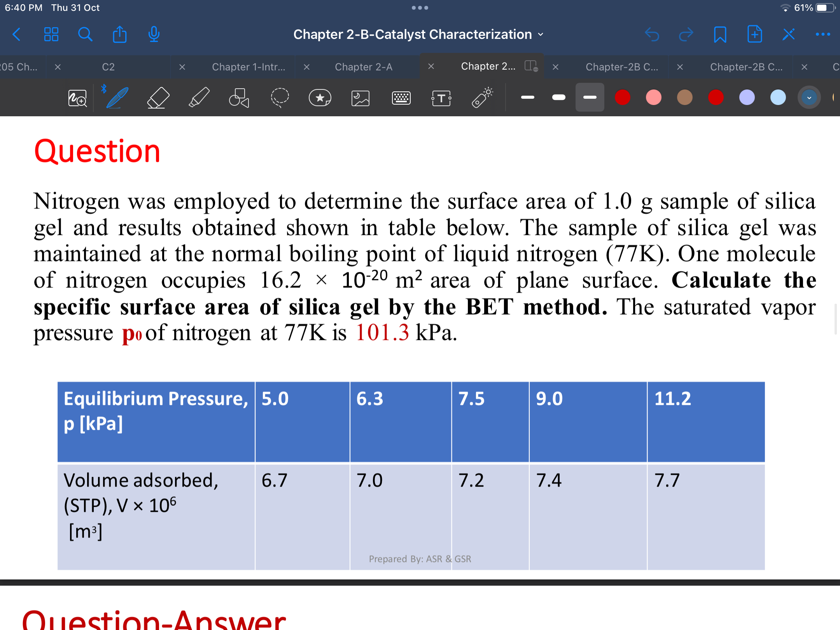The width and height of the screenshot is (840, 630).
Task: Switch to the Chapter 2-A tab
Action: tap(364, 67)
